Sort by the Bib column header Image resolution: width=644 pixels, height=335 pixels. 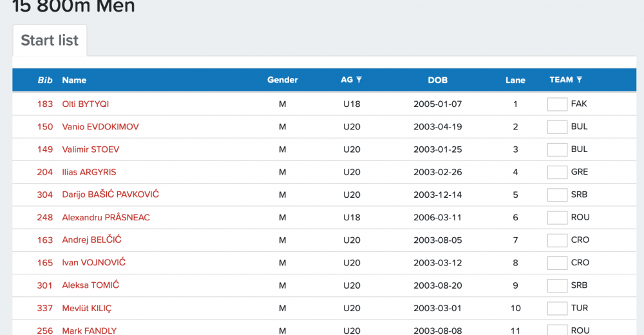pos(45,81)
